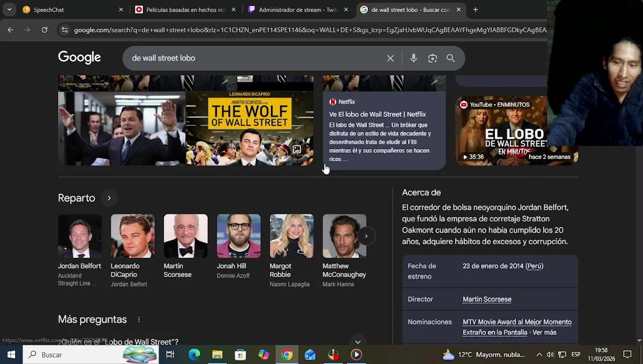Open Ve El lobo de Wall Street Netflix link
Image resolution: width=643 pixels, height=364 pixels.
[x=378, y=114]
